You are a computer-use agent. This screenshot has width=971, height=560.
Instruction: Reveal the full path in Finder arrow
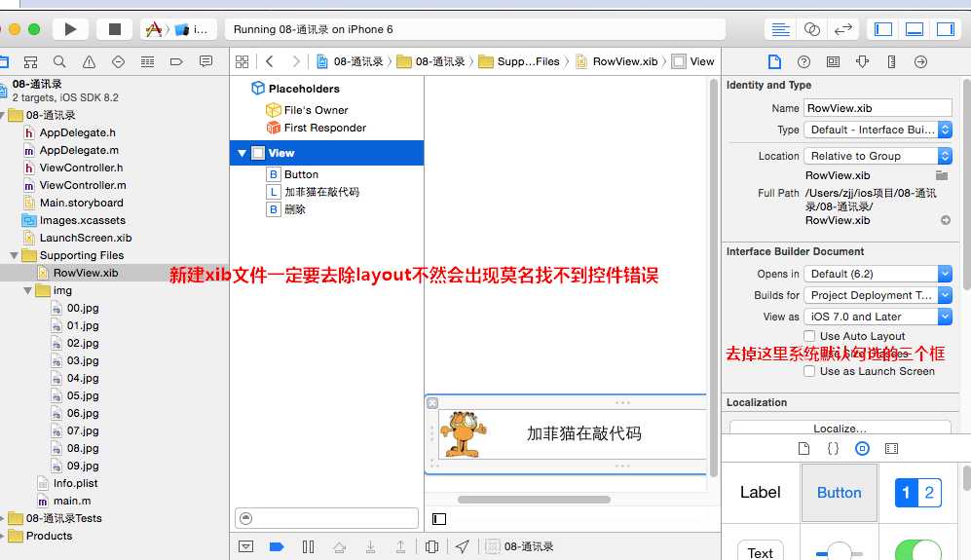946,220
